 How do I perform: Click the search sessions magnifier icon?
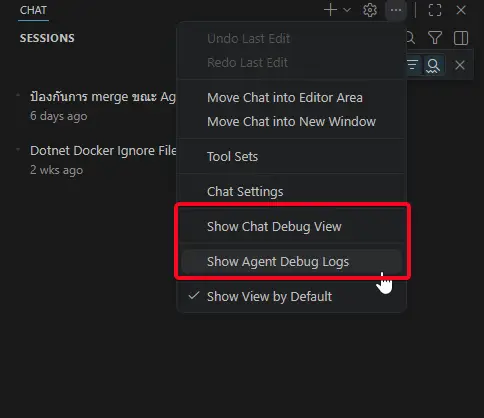[411, 38]
